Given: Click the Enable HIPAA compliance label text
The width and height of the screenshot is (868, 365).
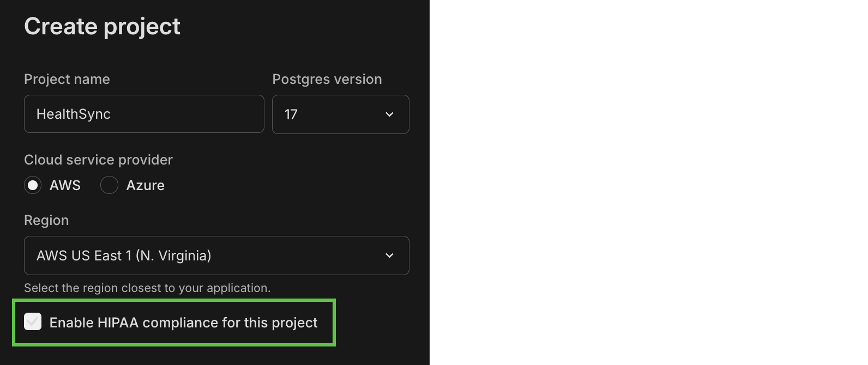Looking at the screenshot, I should point(183,322).
